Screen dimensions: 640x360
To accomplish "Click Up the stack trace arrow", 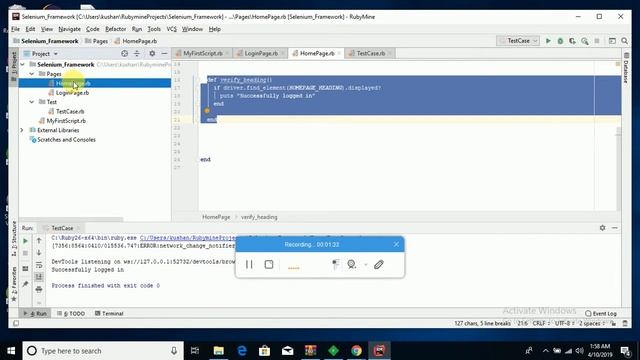I will tap(39, 240).
